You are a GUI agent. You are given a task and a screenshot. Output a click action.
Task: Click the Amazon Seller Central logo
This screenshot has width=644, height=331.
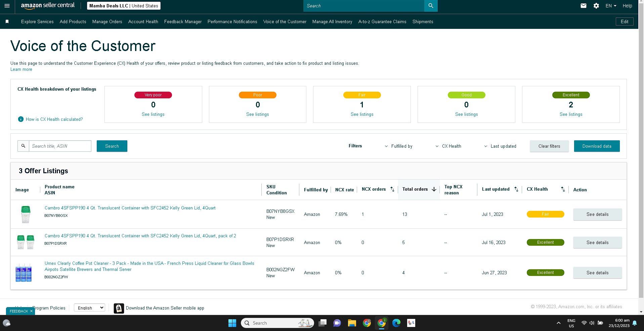pos(48,6)
